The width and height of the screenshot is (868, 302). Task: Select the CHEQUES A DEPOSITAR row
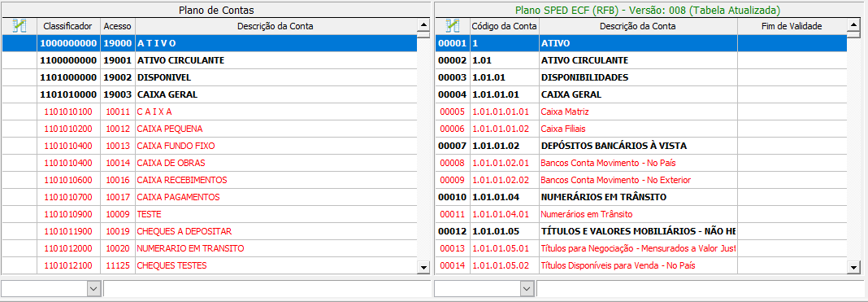209,231
